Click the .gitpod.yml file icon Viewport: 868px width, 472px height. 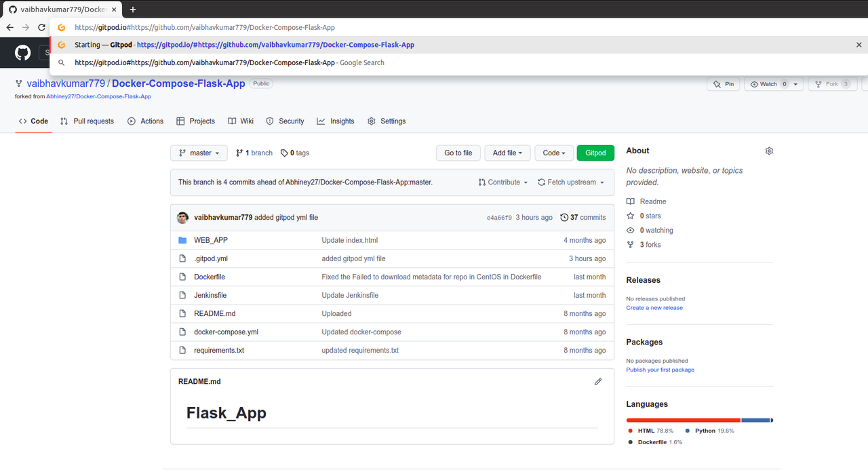182,258
